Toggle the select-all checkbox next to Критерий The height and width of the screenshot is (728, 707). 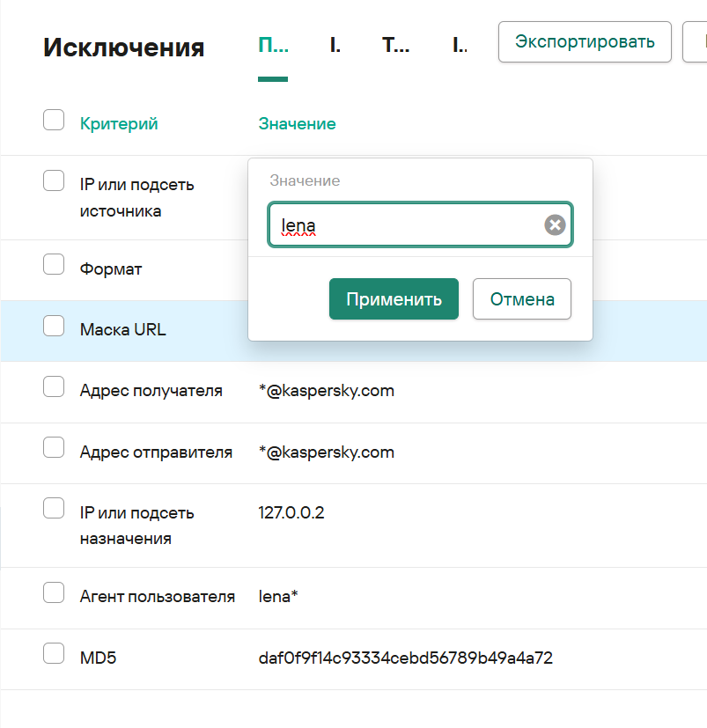point(54,120)
